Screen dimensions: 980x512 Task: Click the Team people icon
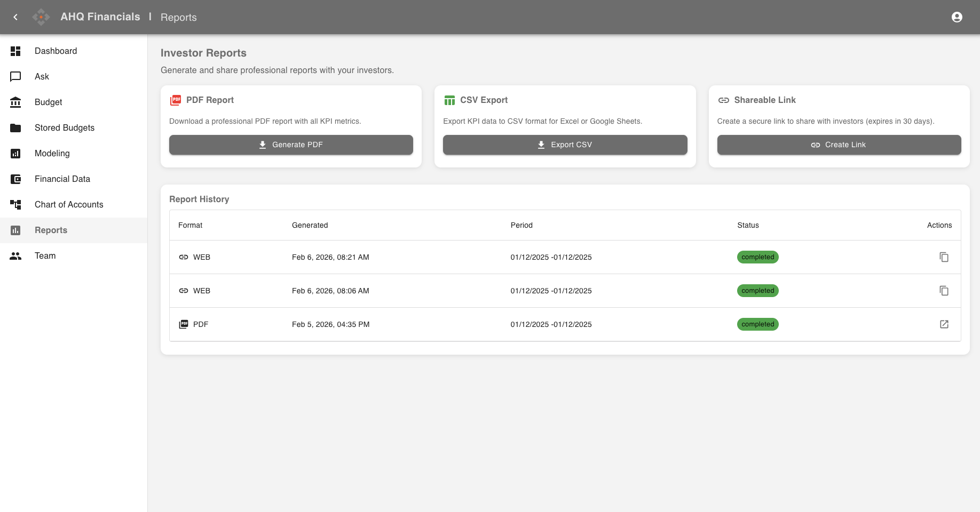click(15, 256)
